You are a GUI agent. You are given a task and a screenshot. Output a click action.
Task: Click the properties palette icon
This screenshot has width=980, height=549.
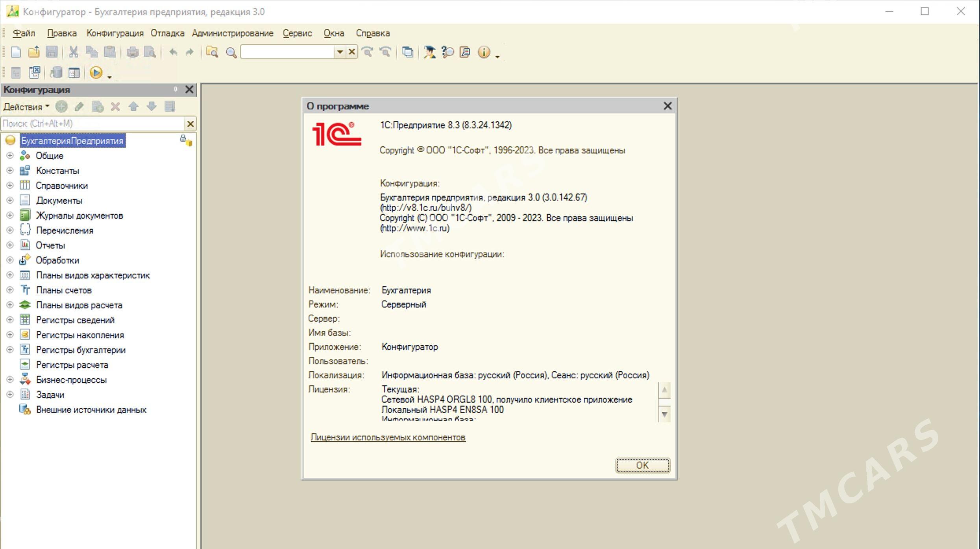tap(74, 72)
